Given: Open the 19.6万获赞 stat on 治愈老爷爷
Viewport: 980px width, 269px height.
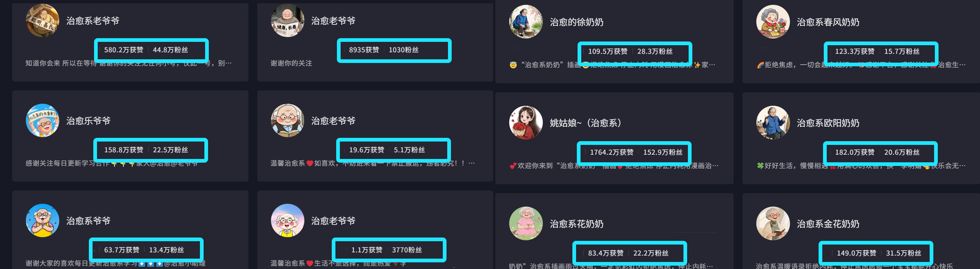Looking at the screenshot, I should click(x=367, y=150).
